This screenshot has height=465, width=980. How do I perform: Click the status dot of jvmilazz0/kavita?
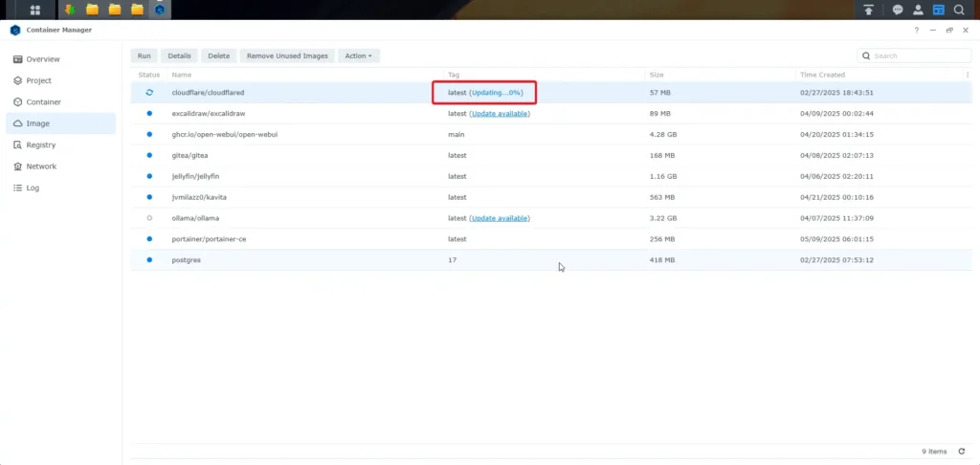click(148, 197)
